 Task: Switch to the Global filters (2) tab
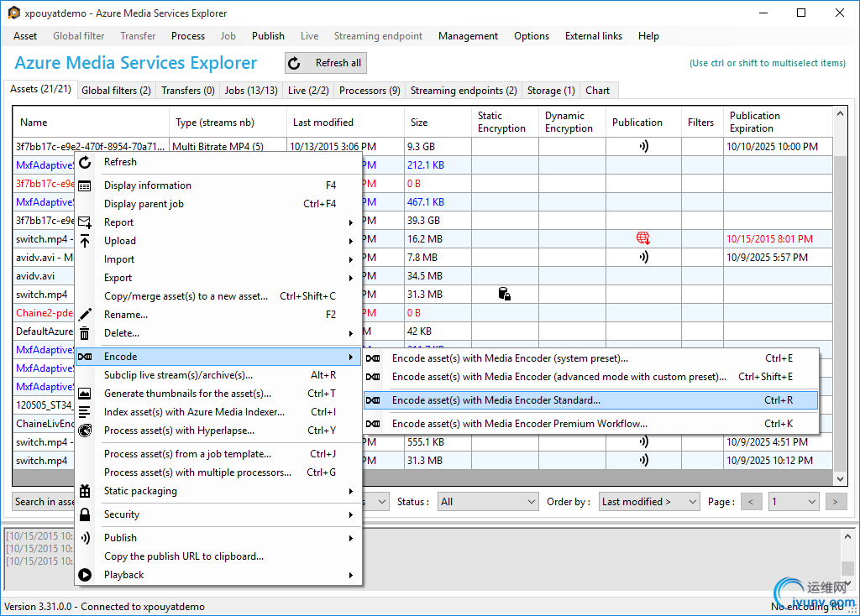pyautogui.click(x=116, y=91)
